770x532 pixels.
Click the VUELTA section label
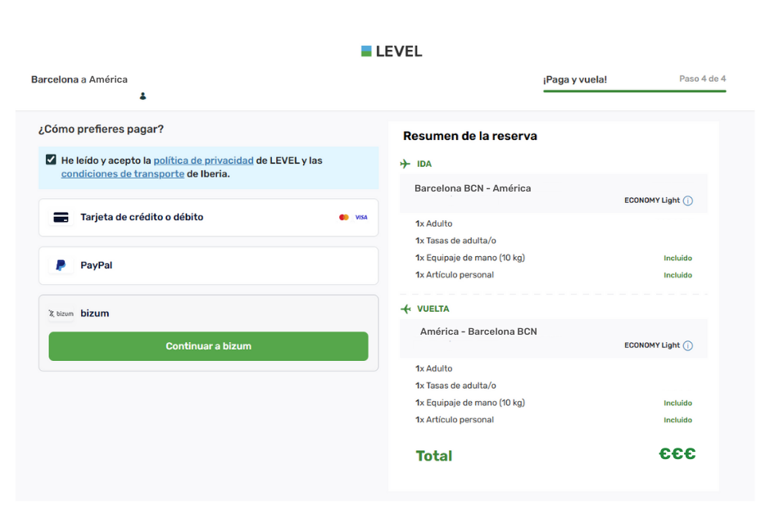click(x=433, y=309)
